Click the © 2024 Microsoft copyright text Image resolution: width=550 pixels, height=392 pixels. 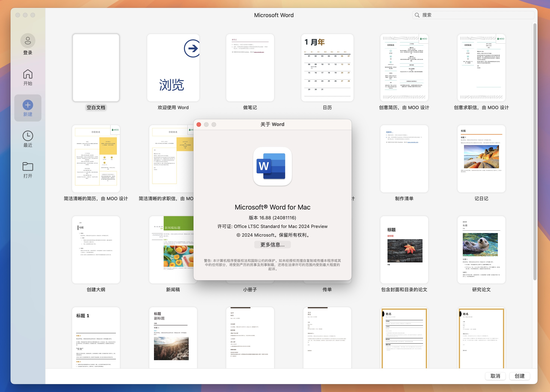(x=273, y=235)
